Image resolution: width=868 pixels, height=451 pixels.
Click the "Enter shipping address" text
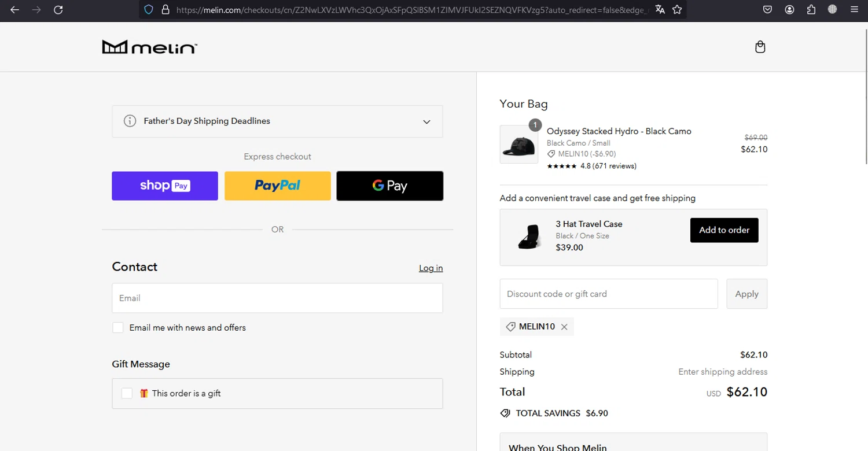(723, 372)
